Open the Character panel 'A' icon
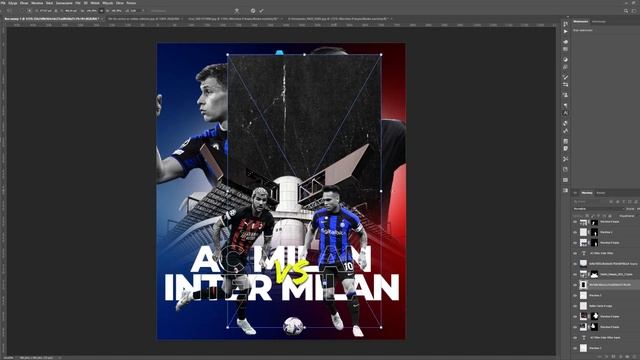The width and height of the screenshot is (640, 360). point(565,113)
